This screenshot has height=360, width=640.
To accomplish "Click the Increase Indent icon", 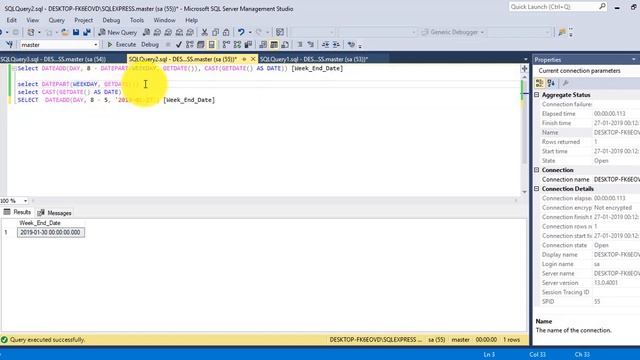I will 336,44.
